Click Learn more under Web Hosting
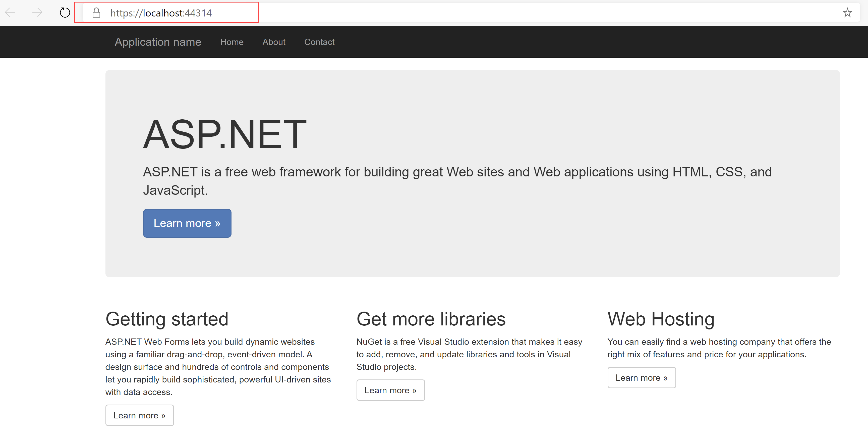868x437 pixels. (642, 378)
